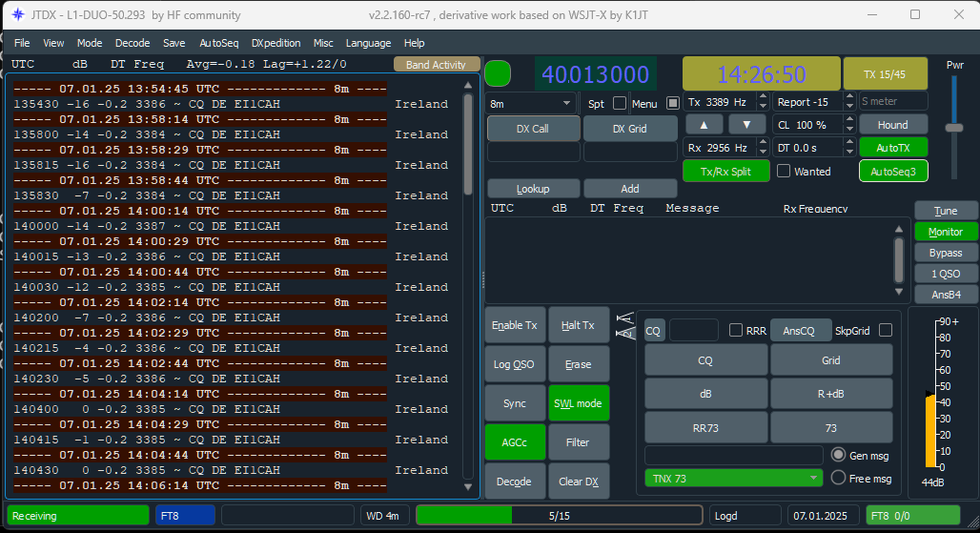Click the green status indicator square
This screenshot has width=980, height=533.
point(498,73)
